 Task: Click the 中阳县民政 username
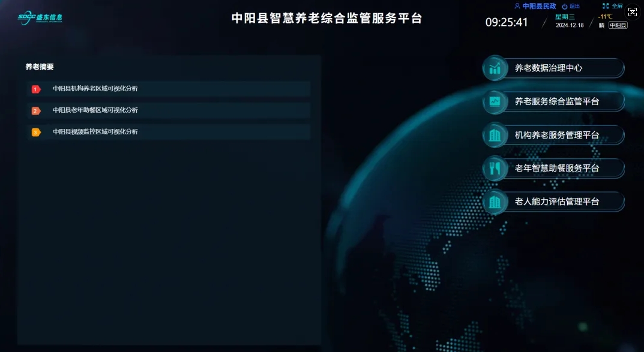540,6
